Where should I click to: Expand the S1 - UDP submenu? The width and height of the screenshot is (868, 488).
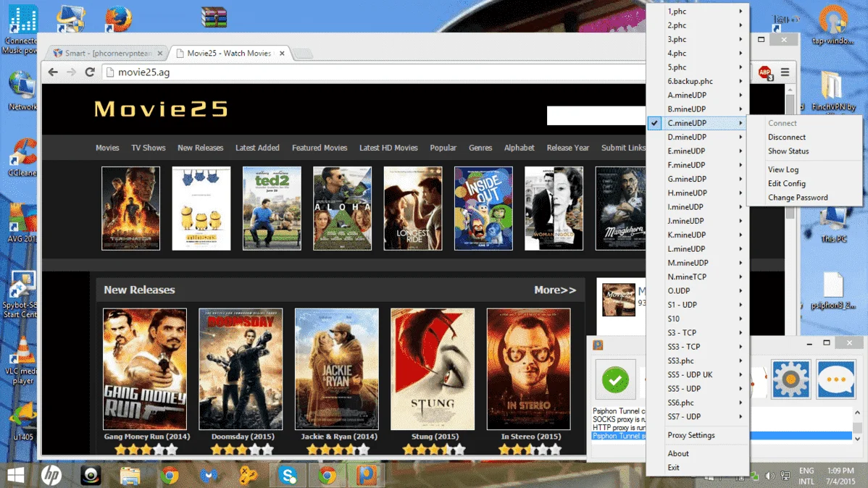point(698,305)
